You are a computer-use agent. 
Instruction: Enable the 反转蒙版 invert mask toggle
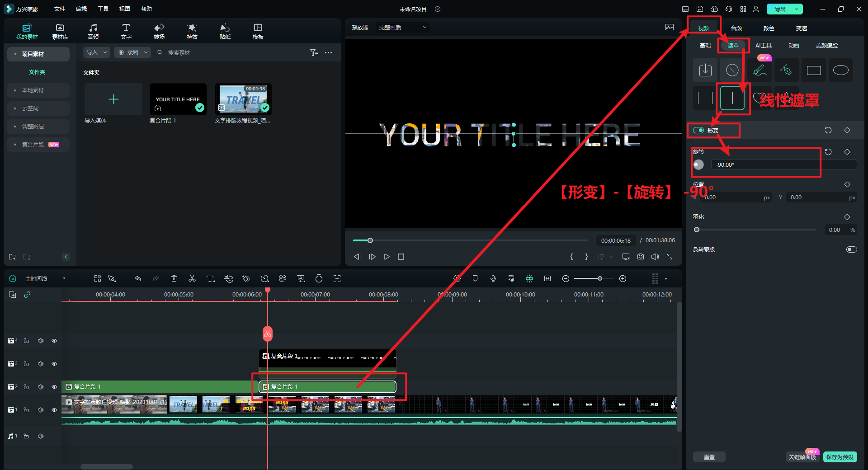coord(851,249)
